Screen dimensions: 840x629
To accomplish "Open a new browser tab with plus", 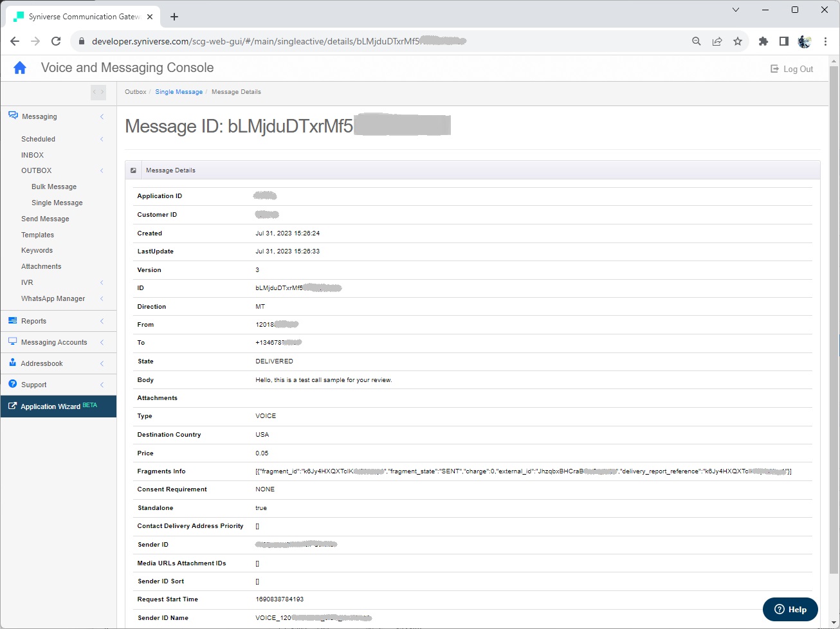I will (174, 17).
